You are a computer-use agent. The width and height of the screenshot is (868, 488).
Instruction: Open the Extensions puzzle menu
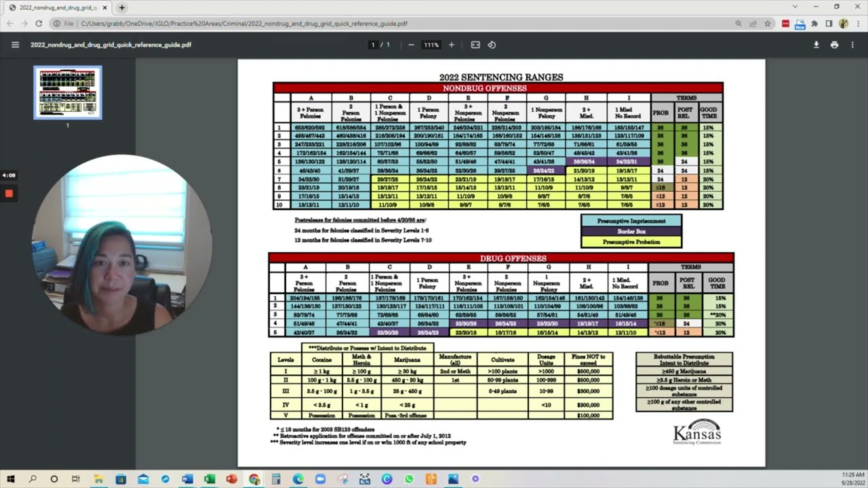tap(814, 23)
